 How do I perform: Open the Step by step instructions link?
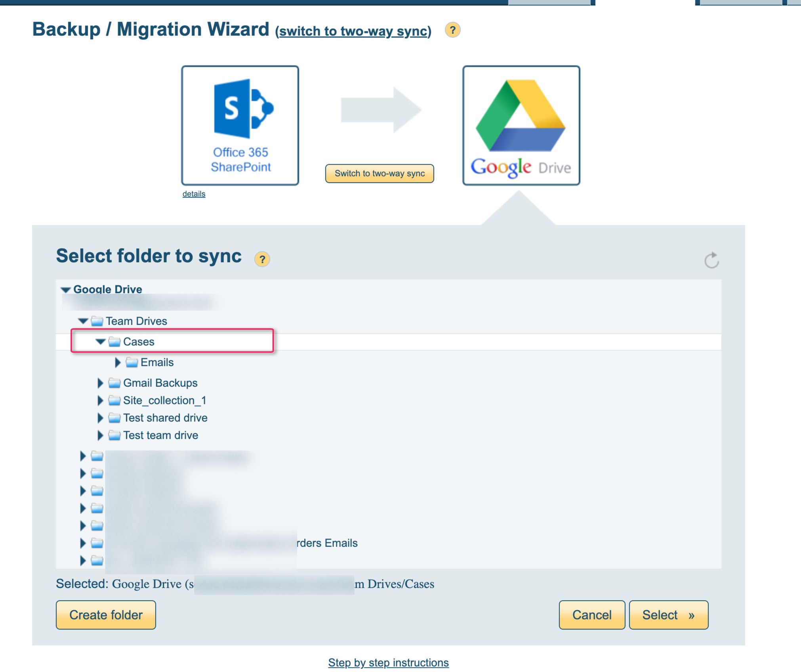[388, 662]
